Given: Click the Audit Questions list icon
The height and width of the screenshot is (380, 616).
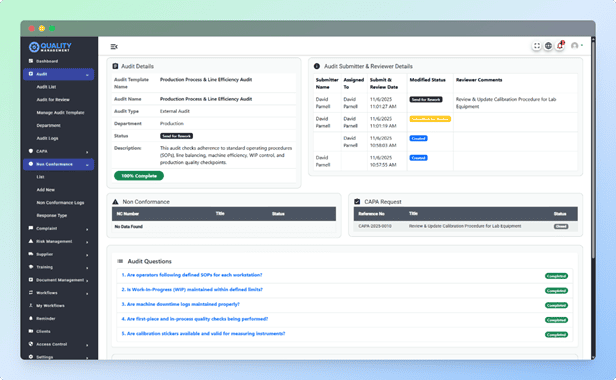Looking at the screenshot, I should [120, 261].
